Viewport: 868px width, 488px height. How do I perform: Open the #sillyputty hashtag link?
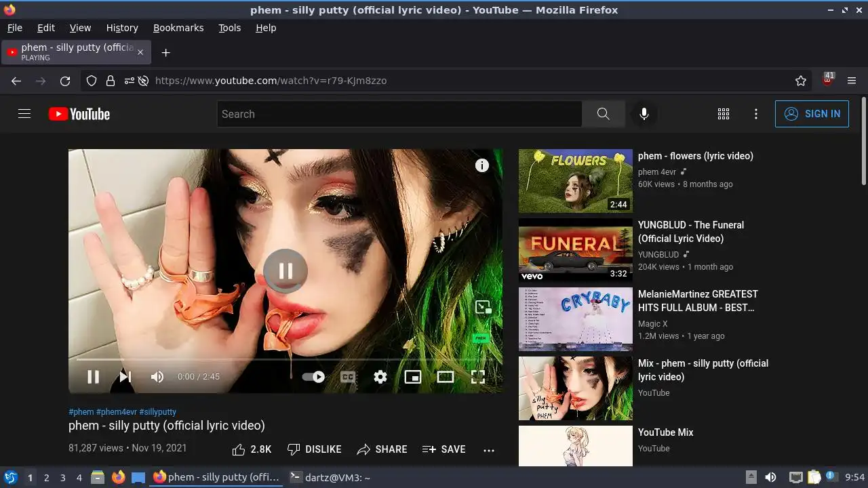[x=158, y=412]
